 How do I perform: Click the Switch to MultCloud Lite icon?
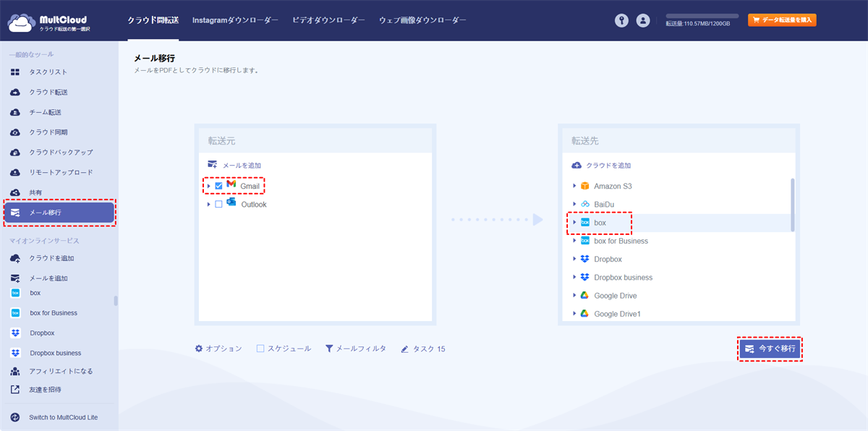pyautogui.click(x=15, y=417)
